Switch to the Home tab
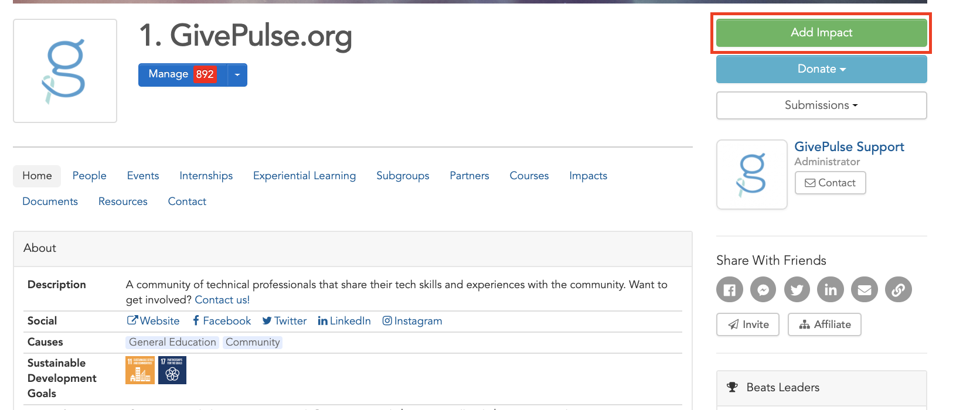The height and width of the screenshot is (410, 980). point(37,176)
